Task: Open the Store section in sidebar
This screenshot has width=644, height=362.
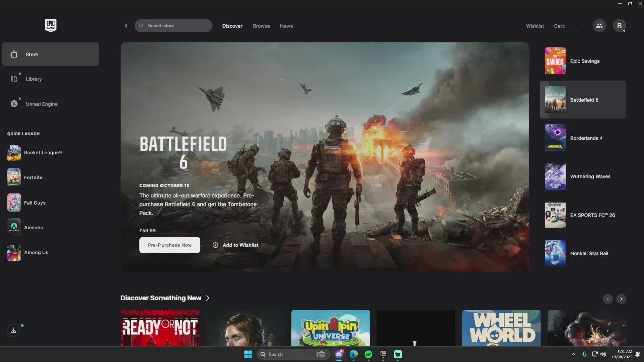Action: coord(50,54)
